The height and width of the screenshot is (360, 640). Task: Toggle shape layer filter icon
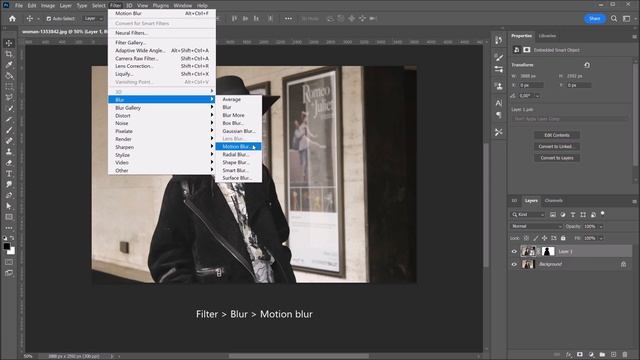point(583,214)
